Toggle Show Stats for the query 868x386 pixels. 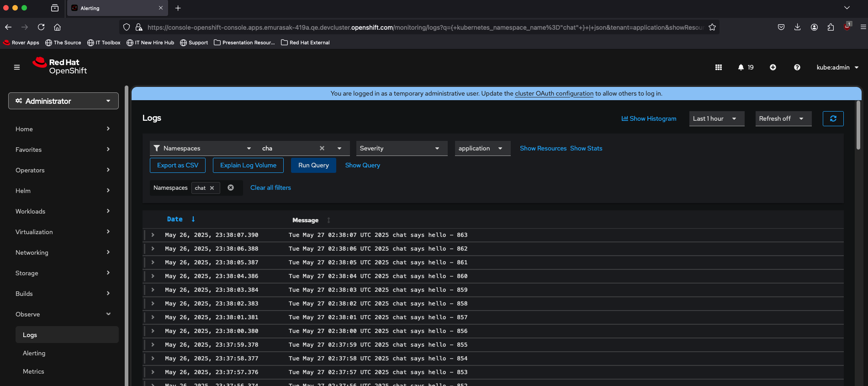[x=586, y=148]
